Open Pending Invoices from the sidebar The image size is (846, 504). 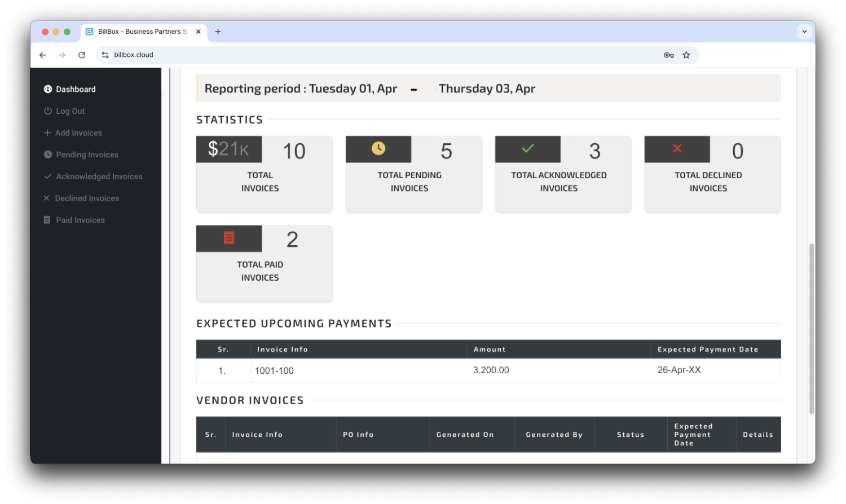click(87, 155)
